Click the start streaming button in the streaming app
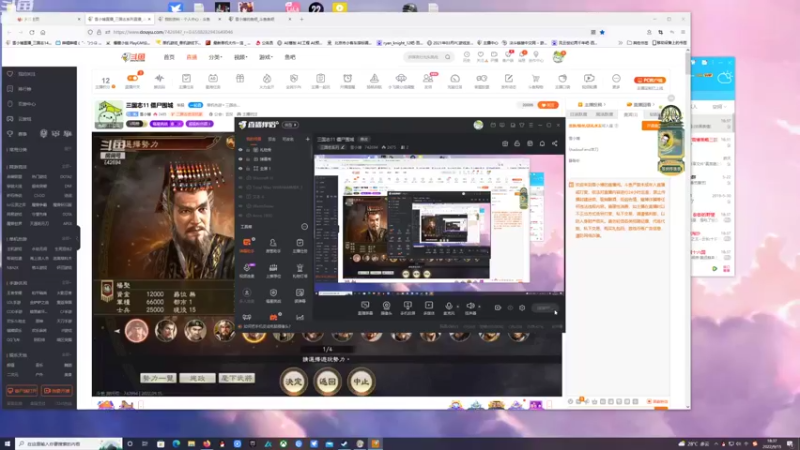The image size is (800, 450). click(x=543, y=308)
